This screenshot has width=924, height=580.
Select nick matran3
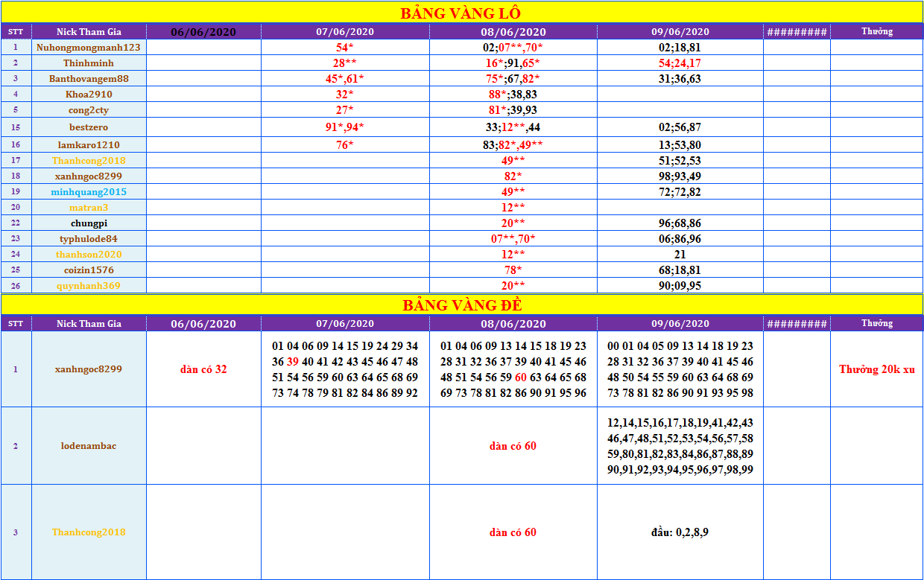point(89,207)
